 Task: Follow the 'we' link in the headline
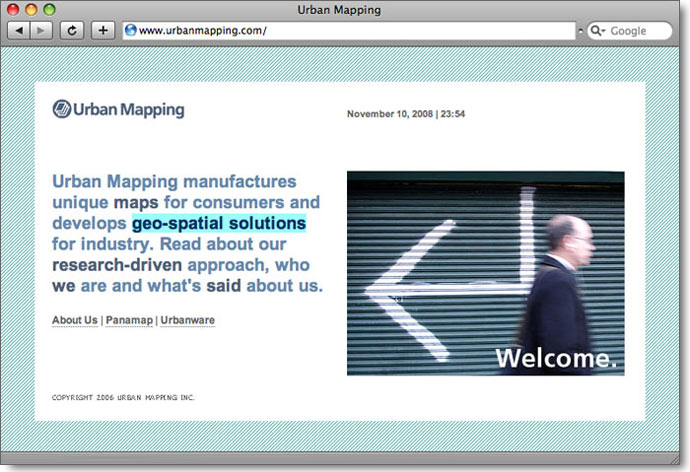[64, 286]
